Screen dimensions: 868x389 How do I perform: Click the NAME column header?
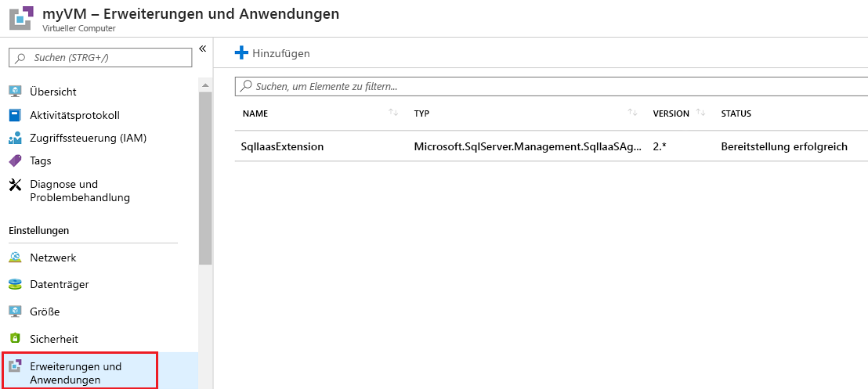coord(255,113)
